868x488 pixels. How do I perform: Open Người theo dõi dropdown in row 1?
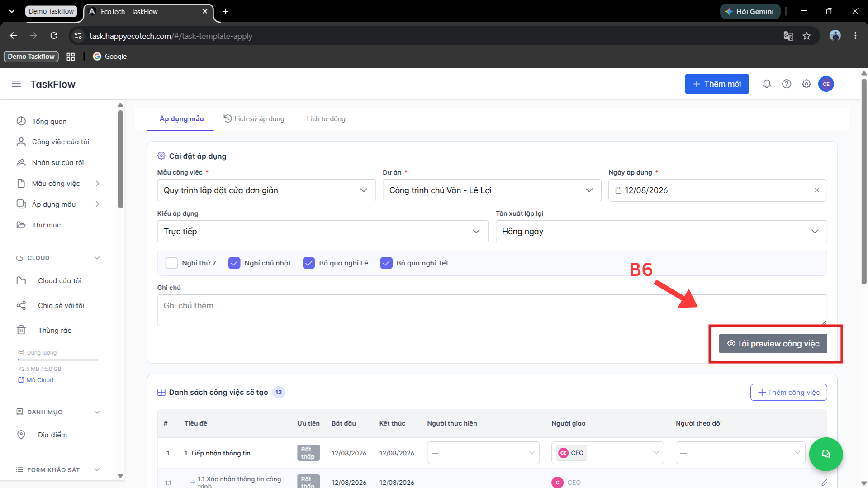click(x=740, y=453)
